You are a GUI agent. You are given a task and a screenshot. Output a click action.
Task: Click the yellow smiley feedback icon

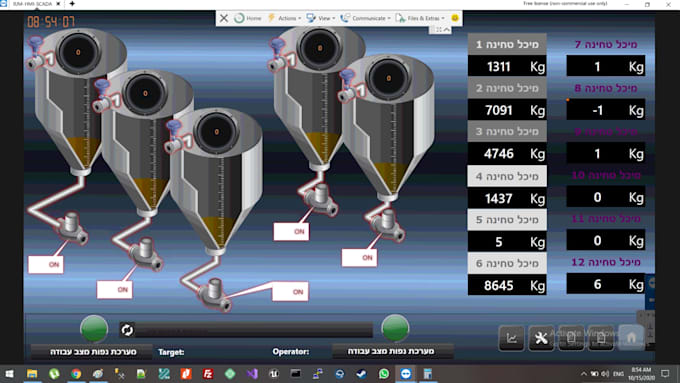click(454, 18)
